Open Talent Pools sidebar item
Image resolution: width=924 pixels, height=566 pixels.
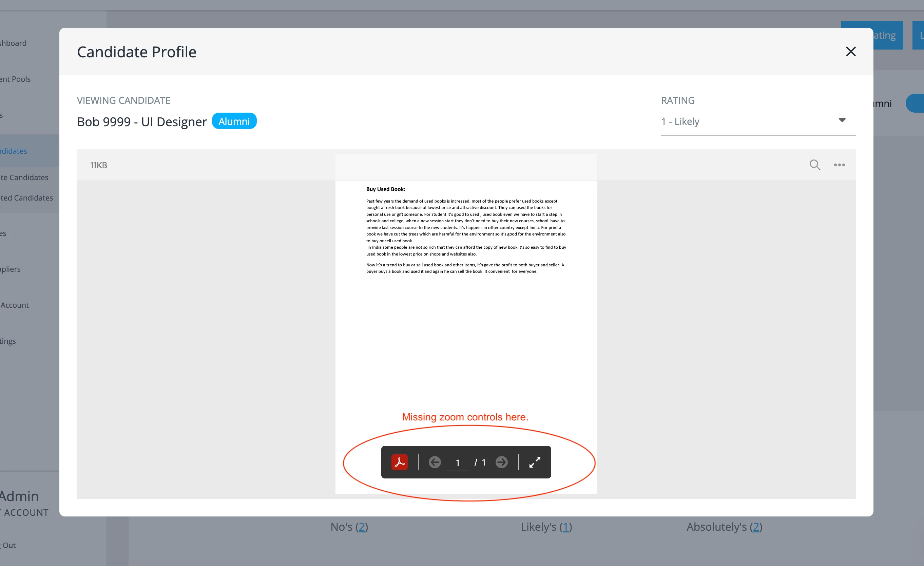(x=15, y=79)
